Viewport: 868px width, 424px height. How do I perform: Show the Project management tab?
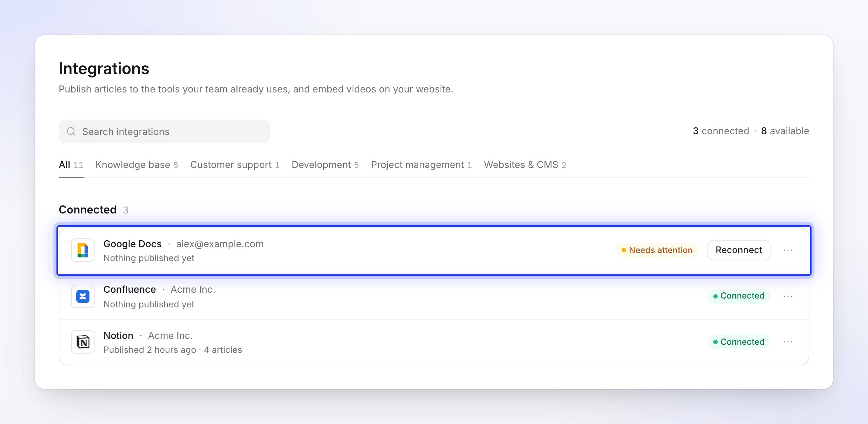point(422,165)
